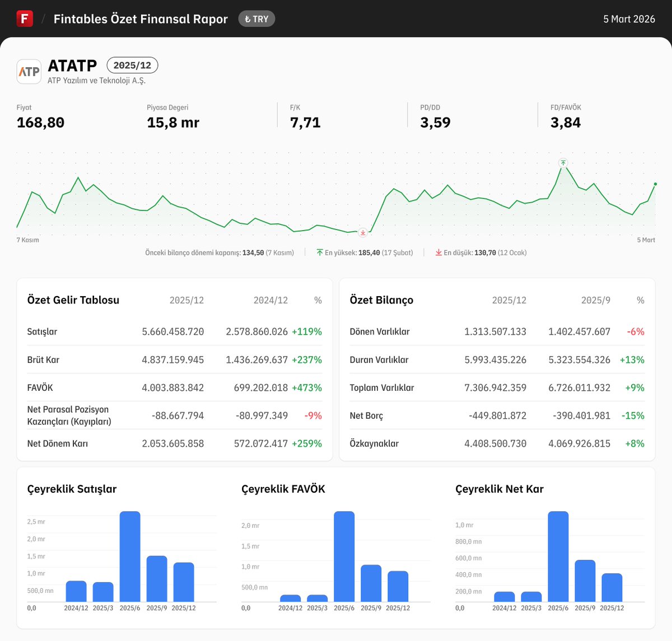Click Duran Varlıklar value 5.993.435.226

click(x=496, y=359)
